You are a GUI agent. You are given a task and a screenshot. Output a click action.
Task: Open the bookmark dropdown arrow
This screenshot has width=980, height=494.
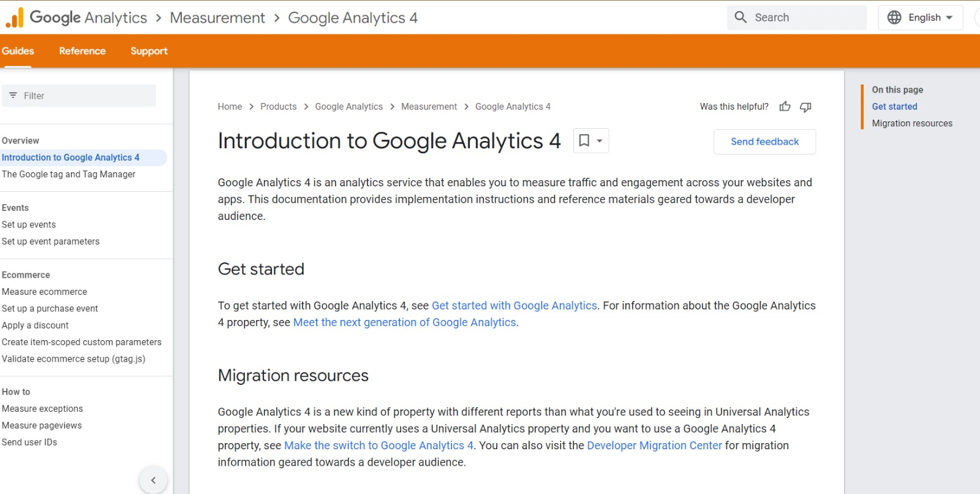tap(600, 140)
